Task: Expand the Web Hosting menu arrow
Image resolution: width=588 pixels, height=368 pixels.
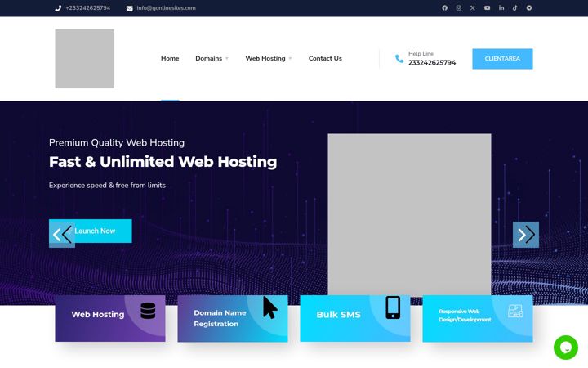Action: click(x=290, y=59)
